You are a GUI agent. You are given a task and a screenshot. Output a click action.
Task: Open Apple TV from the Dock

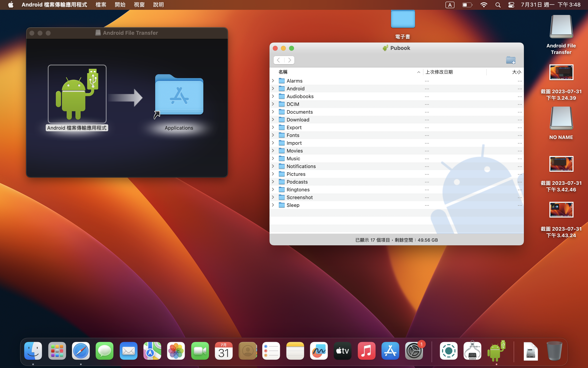(x=343, y=351)
